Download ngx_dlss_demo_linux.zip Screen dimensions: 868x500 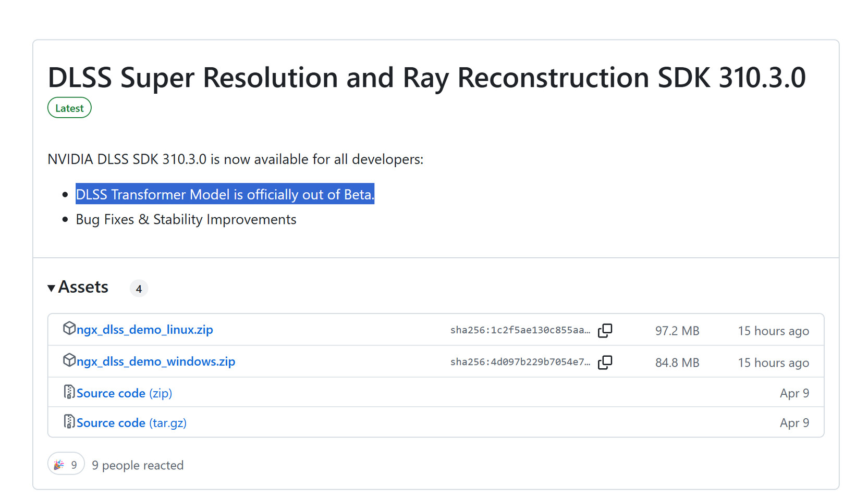point(144,330)
